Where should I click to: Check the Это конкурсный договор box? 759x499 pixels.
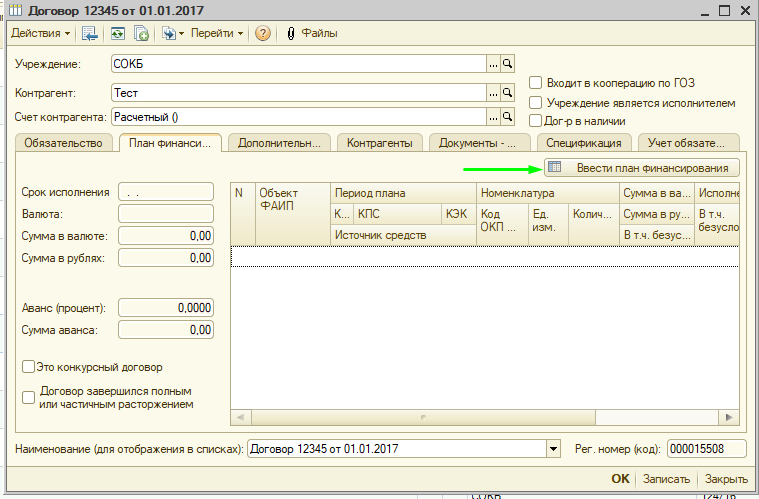tap(28, 367)
